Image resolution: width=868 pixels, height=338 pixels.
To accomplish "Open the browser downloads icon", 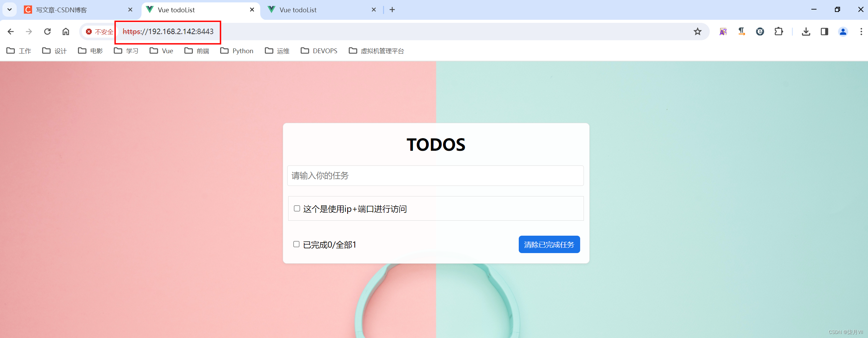I will tap(806, 32).
